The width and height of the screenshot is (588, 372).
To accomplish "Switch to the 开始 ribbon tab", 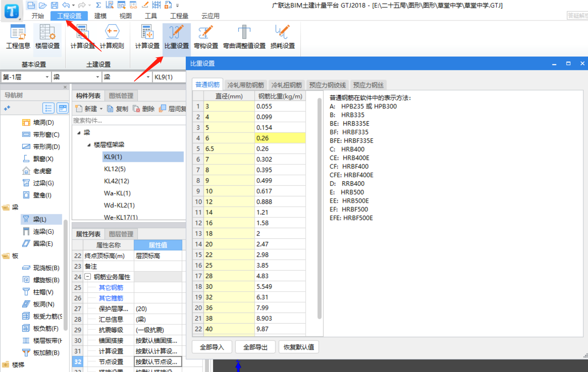I will tap(38, 16).
